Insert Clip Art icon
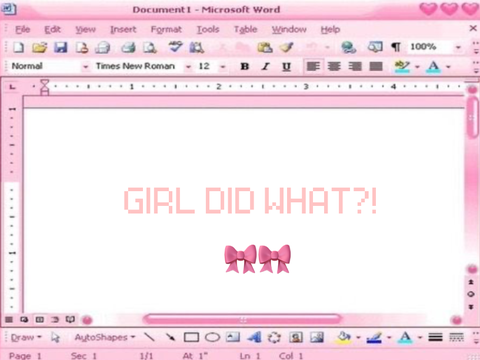 coord(296,337)
